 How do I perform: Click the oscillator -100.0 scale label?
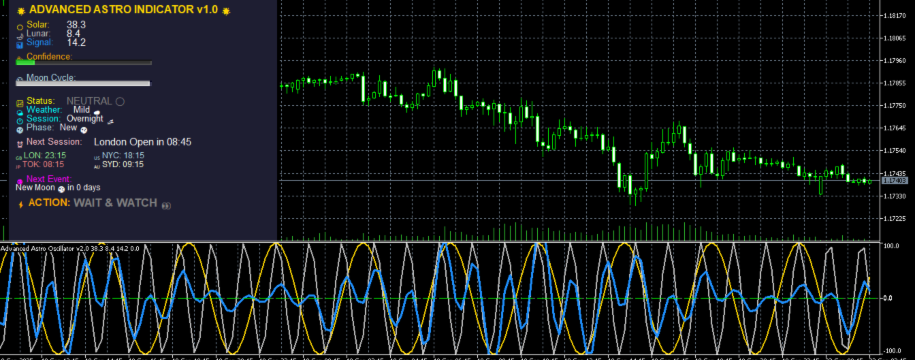(892, 351)
